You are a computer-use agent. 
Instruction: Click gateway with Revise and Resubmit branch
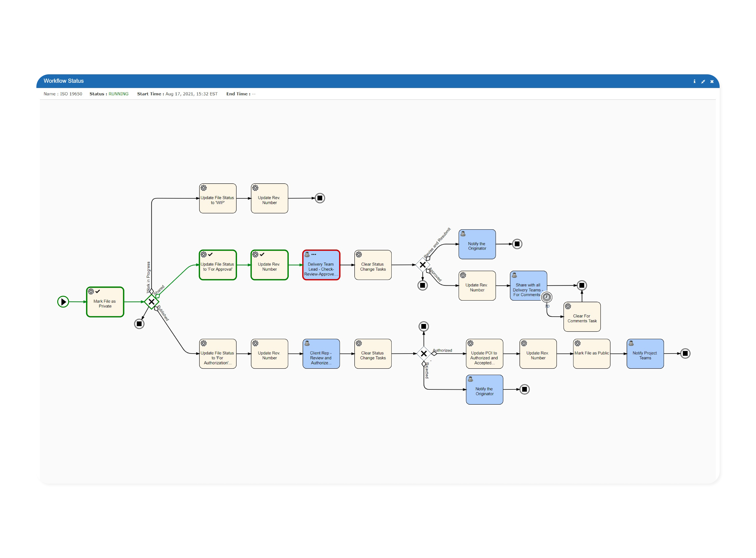tap(423, 265)
